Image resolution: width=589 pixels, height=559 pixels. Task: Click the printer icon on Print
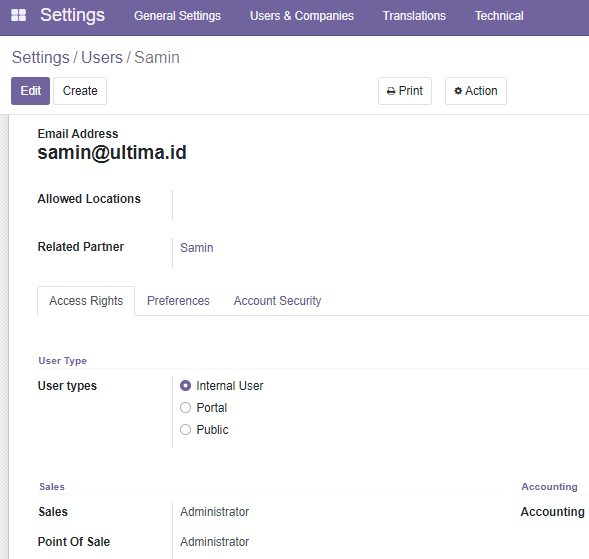391,91
